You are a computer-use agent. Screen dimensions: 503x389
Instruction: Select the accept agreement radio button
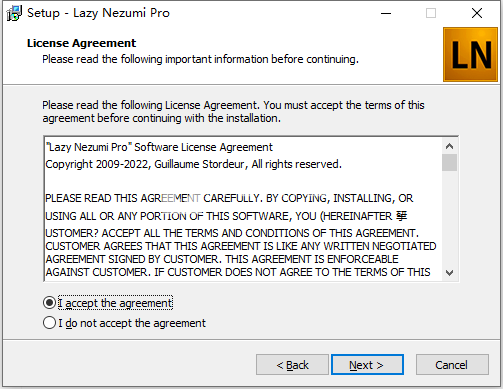tap(49, 303)
